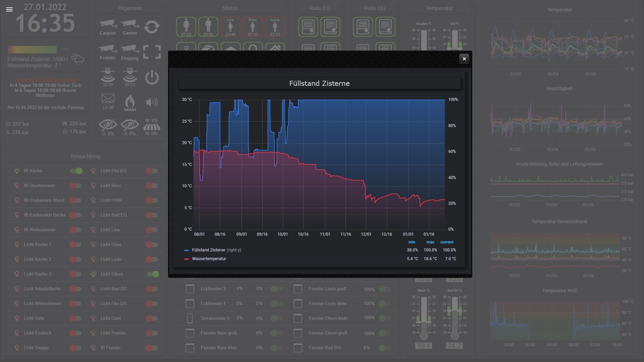Click the Louis presence icon
The image size is (644, 362).
[275, 27]
